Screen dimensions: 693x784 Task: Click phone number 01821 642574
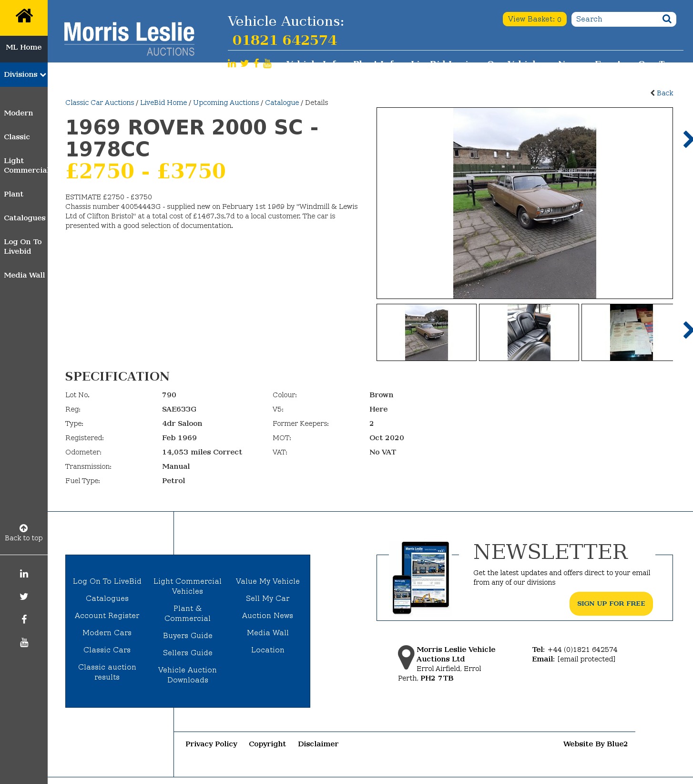pyautogui.click(x=285, y=40)
